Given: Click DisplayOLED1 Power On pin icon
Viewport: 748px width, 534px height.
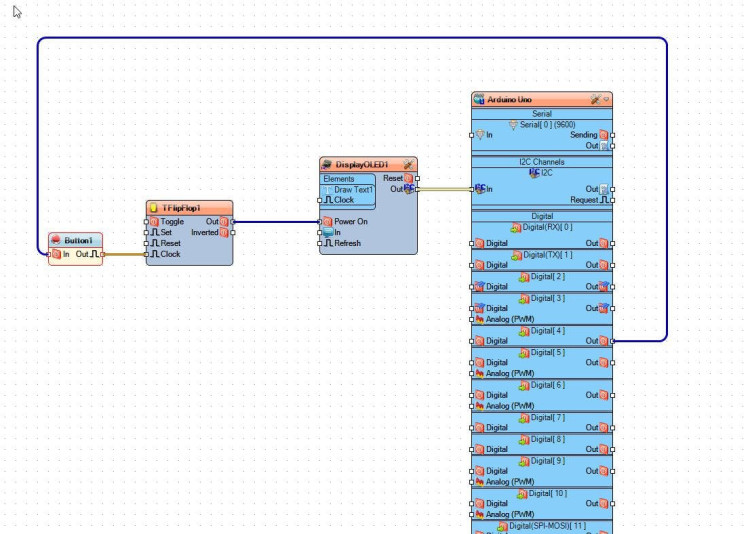Looking at the screenshot, I should click(x=327, y=221).
